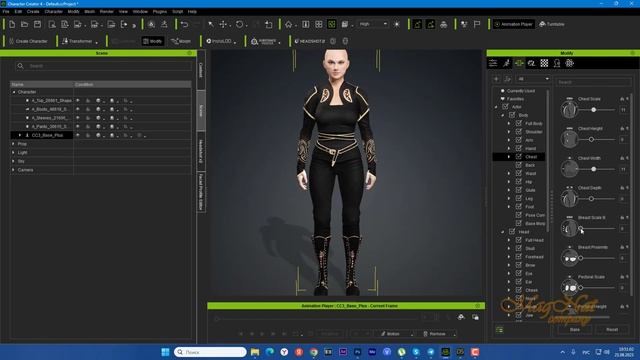Open the Render menu

click(x=107, y=11)
